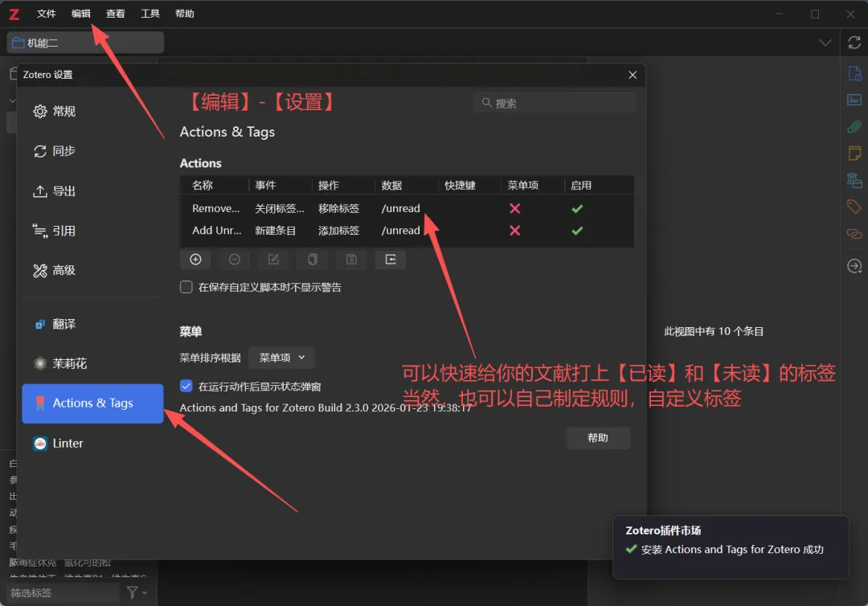Open the 帮助 menu in menu bar
This screenshot has height=606, width=868.
coord(184,14)
